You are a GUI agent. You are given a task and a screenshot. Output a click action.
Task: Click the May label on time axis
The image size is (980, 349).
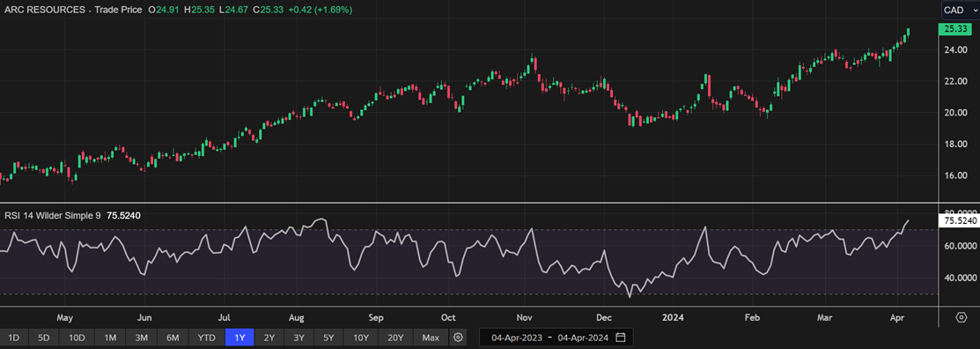66,317
